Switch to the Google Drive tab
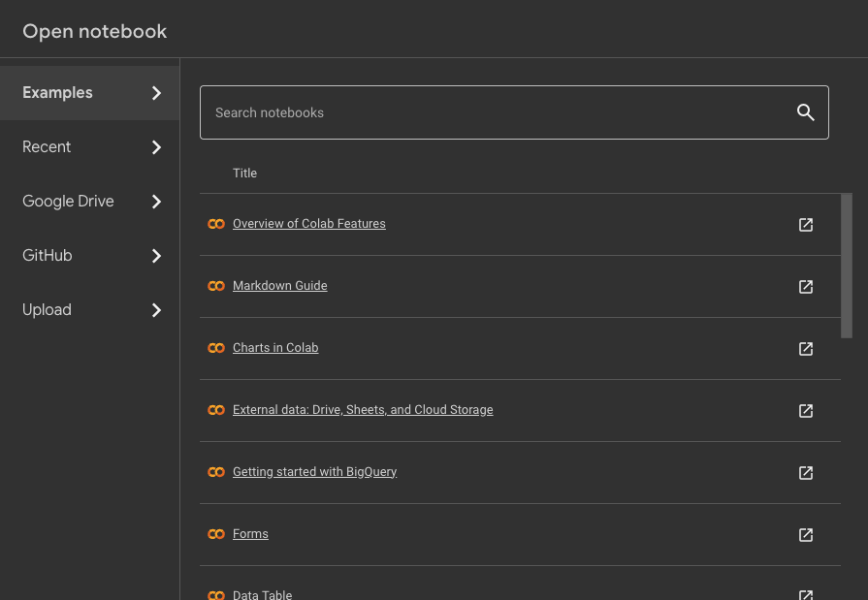The height and width of the screenshot is (600, 868). coord(89,202)
